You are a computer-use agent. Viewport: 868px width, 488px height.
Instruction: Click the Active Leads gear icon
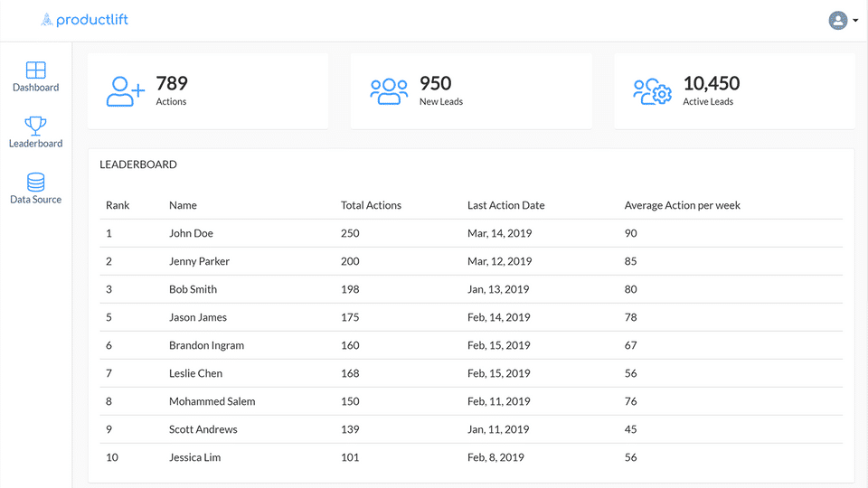tap(653, 91)
